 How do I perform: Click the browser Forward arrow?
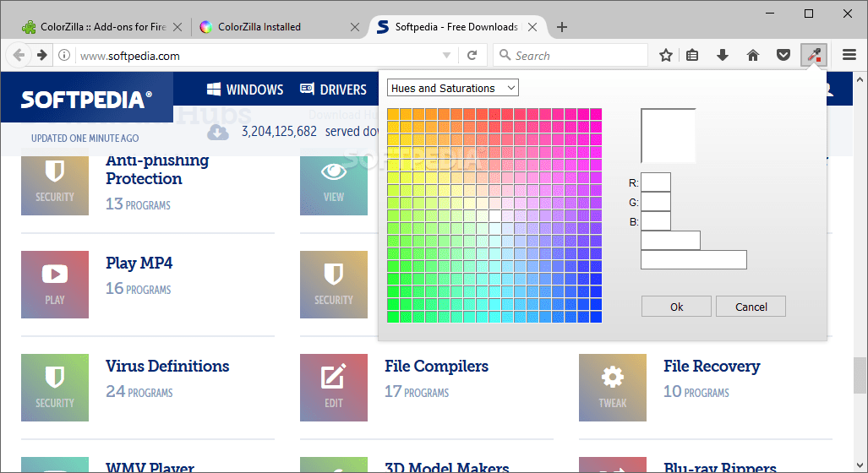click(41, 55)
